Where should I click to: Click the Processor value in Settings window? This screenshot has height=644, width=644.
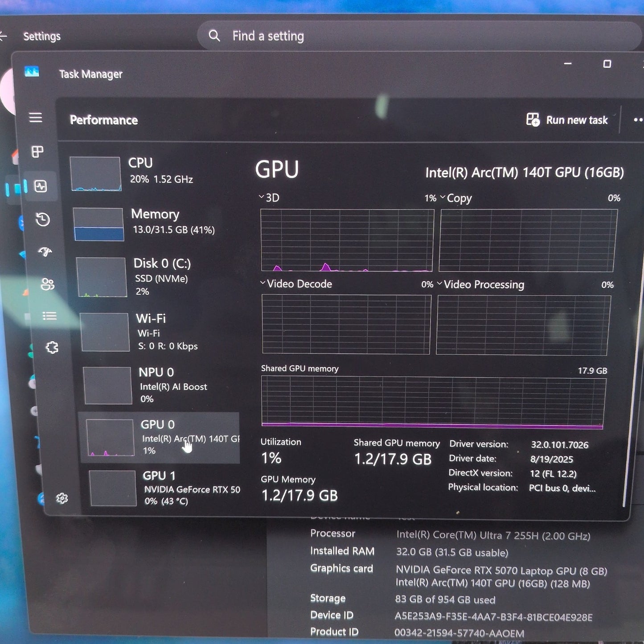(x=493, y=535)
